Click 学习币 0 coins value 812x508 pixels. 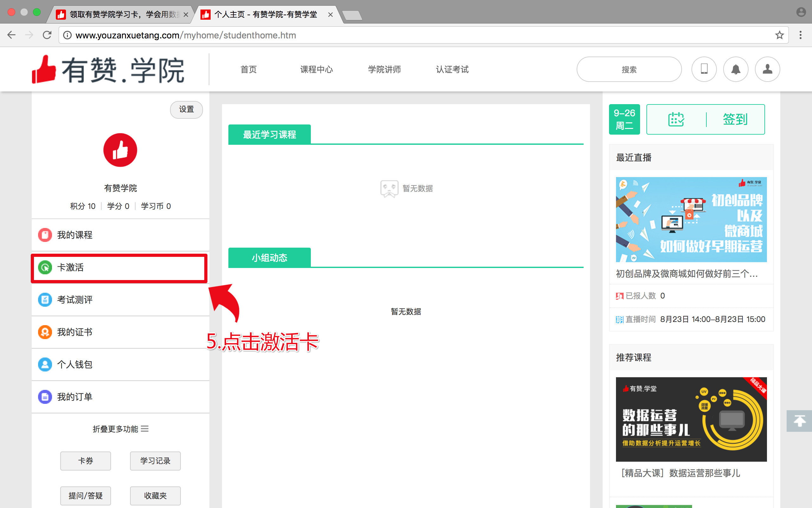pos(156,206)
